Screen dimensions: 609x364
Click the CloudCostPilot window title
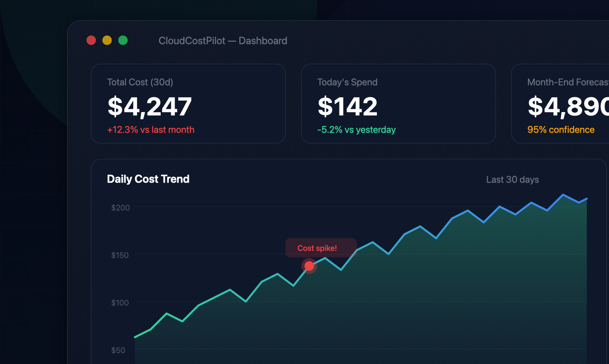tap(223, 41)
